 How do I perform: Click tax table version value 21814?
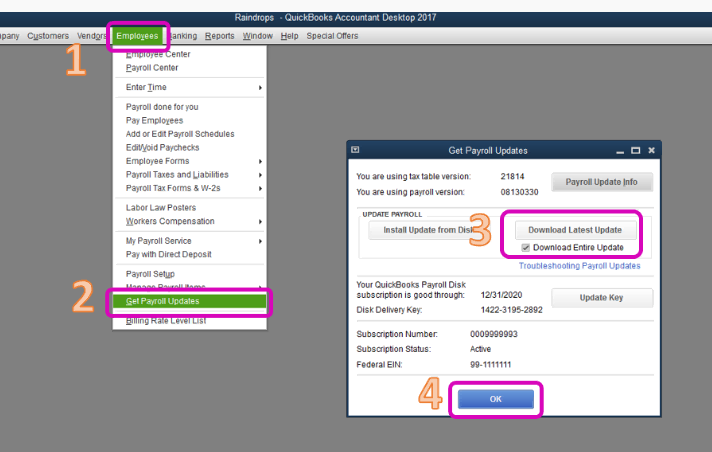(x=512, y=176)
